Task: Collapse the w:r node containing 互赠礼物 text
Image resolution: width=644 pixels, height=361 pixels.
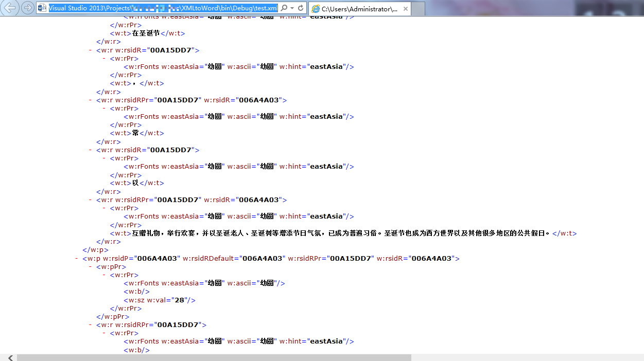Action: coord(91,200)
